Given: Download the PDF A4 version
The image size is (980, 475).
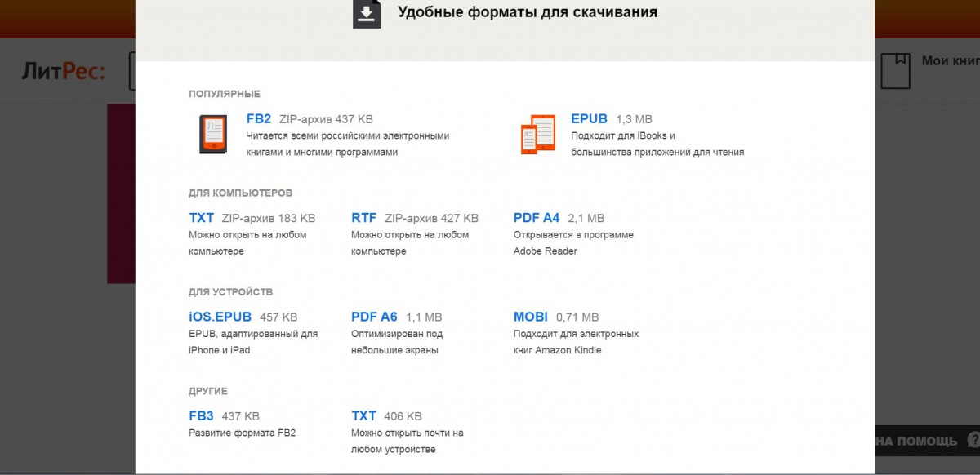Looking at the screenshot, I should pyautogui.click(x=537, y=218).
